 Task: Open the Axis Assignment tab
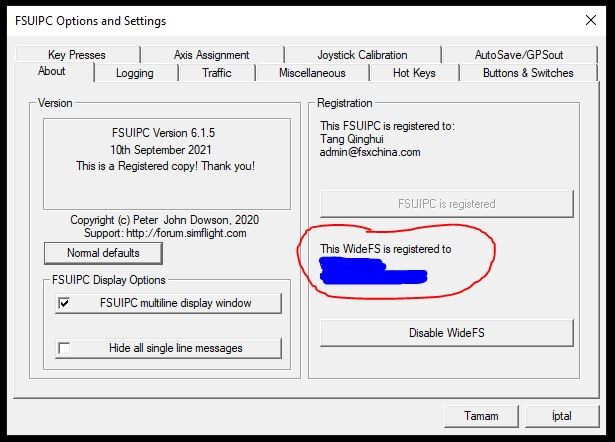pyautogui.click(x=212, y=55)
